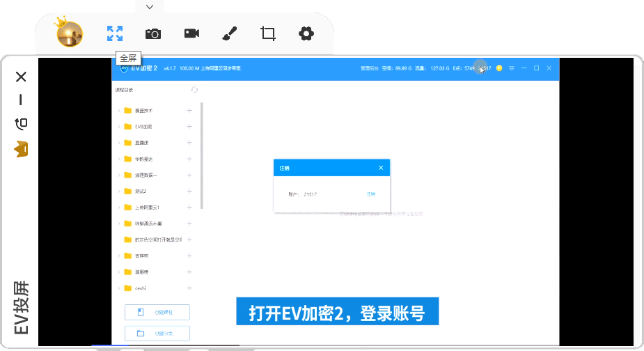Viewport: 644px width, 351px height.
Task: Click the account number 21517 in title bar
Action: click(x=485, y=68)
